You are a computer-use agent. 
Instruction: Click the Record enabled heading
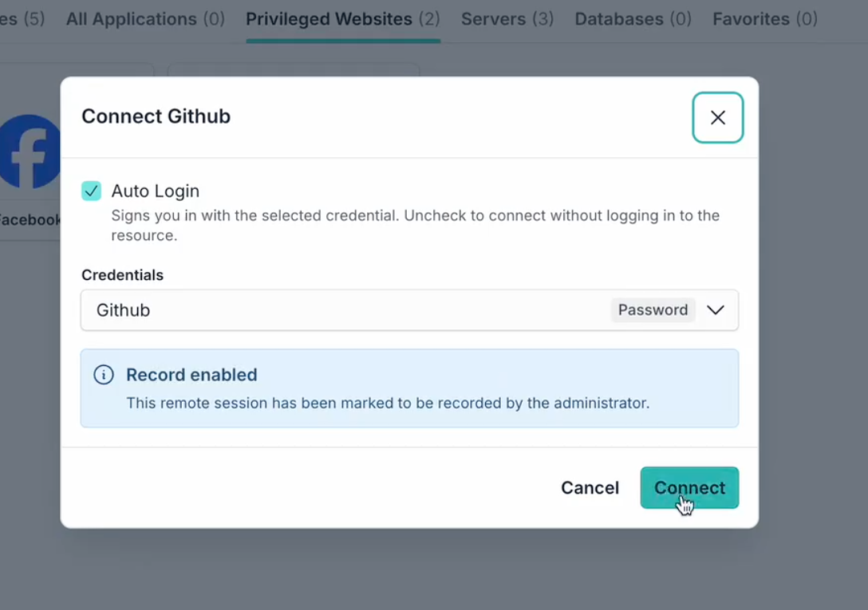click(191, 375)
